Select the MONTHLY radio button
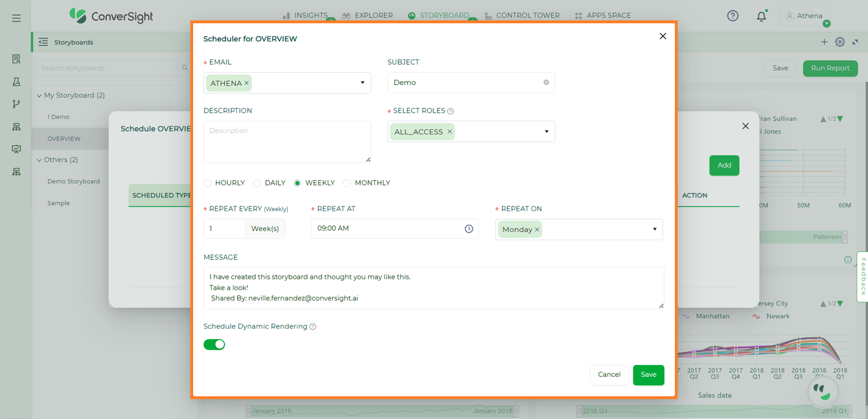This screenshot has height=419, width=868. [x=347, y=183]
